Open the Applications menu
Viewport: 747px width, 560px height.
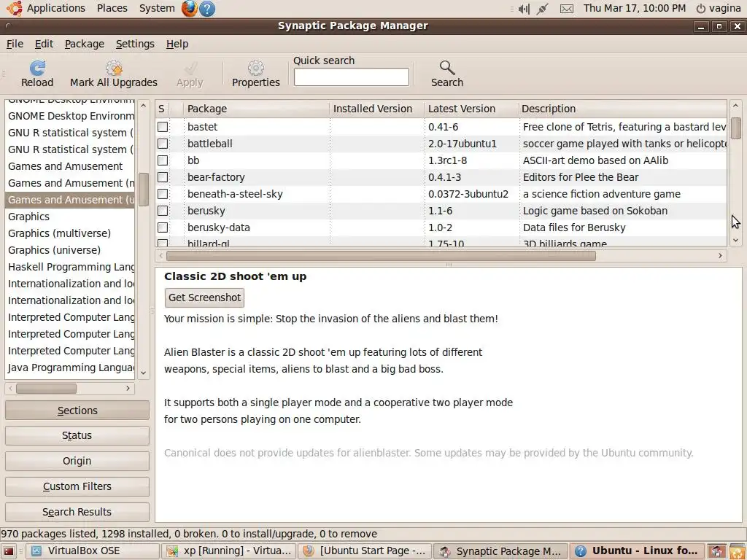pos(55,8)
